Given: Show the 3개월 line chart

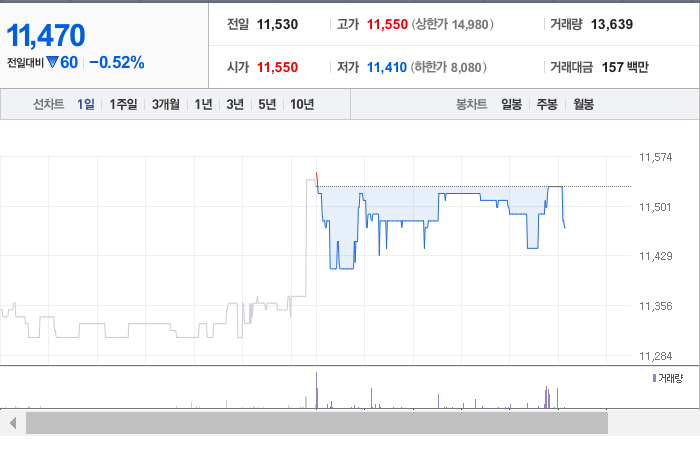Looking at the screenshot, I should click(166, 104).
